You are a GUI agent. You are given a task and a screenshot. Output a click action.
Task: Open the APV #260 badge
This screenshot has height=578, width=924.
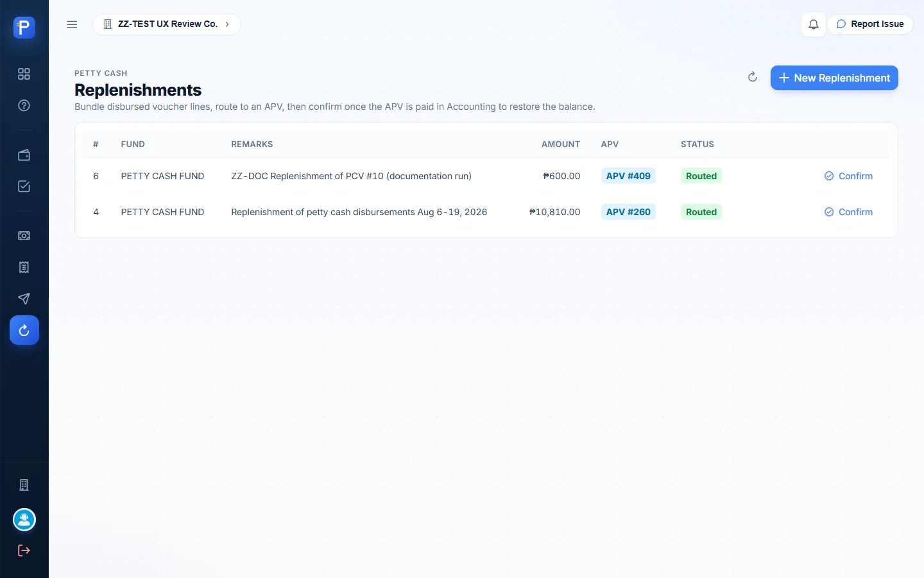[628, 212]
